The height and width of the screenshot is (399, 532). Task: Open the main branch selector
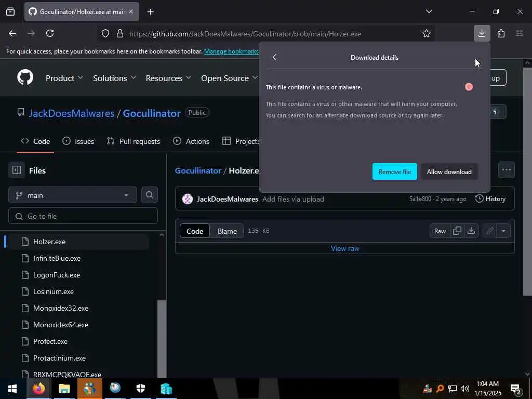(x=73, y=195)
